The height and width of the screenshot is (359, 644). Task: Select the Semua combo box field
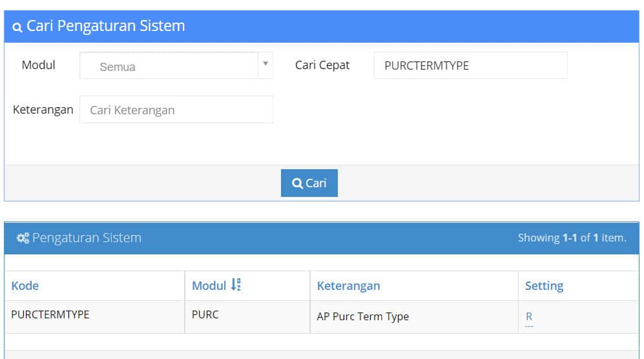tap(176, 65)
